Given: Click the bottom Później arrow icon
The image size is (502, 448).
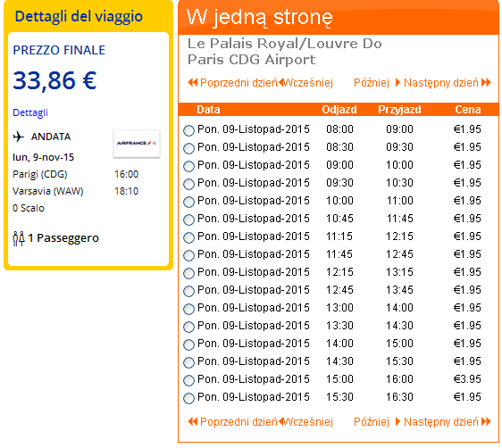Looking at the screenshot, I should [397, 421].
